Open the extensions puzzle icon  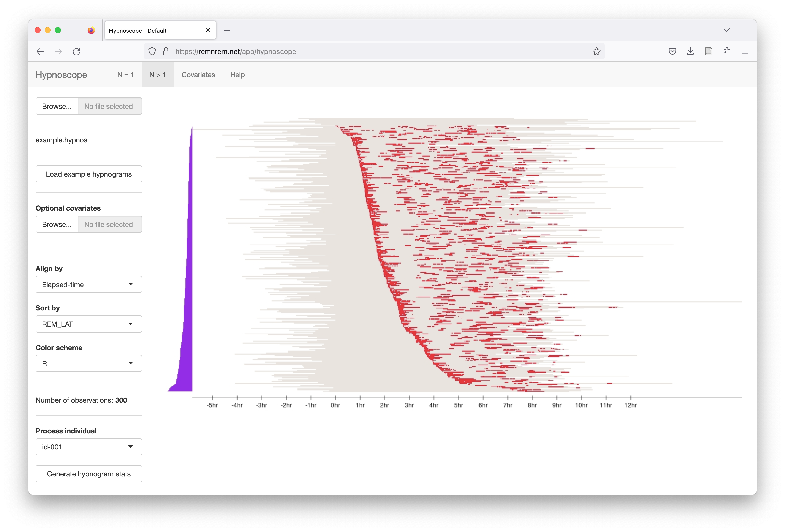point(726,51)
